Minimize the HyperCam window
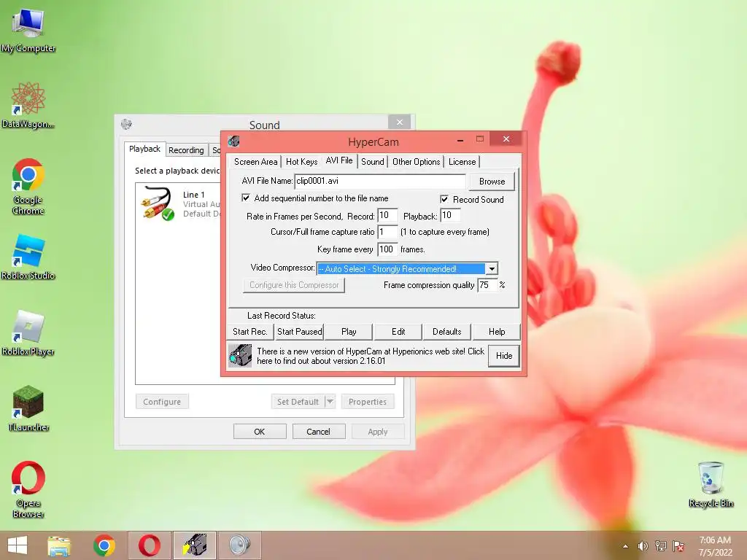 460,141
